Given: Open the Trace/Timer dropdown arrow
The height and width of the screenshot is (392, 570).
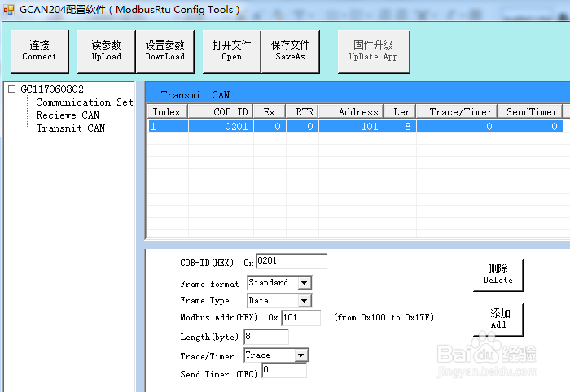Looking at the screenshot, I should point(301,355).
